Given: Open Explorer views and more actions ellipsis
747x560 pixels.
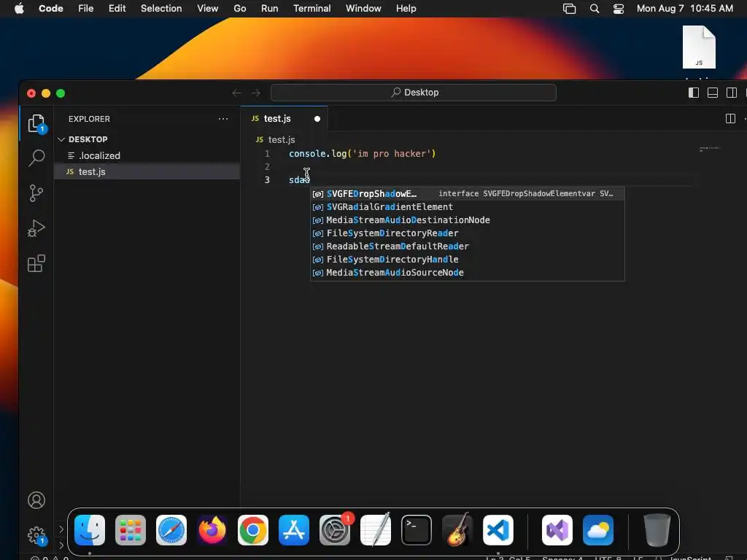Looking at the screenshot, I should click(223, 119).
